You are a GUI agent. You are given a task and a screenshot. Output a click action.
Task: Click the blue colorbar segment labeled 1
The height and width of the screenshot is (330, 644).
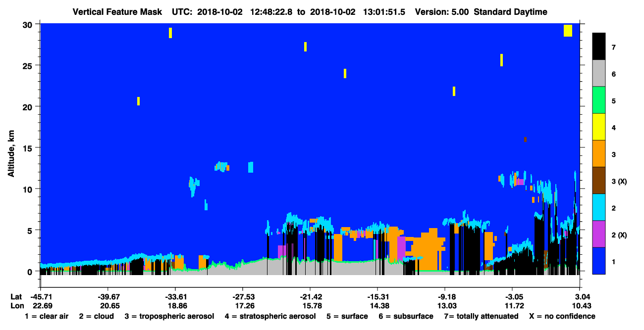(x=599, y=261)
